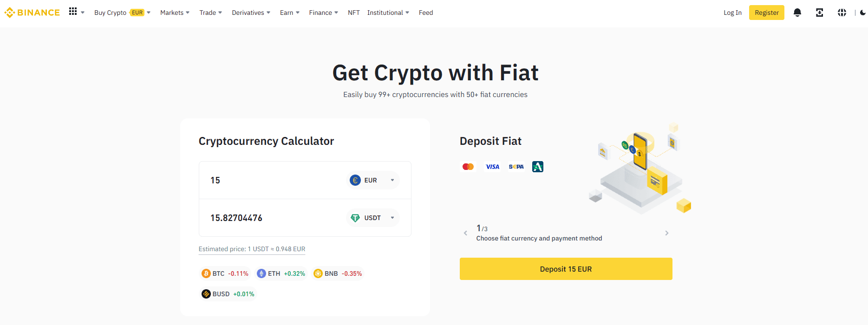Viewport: 868px width, 325px height.
Task: Click the Register button
Action: coord(766,13)
